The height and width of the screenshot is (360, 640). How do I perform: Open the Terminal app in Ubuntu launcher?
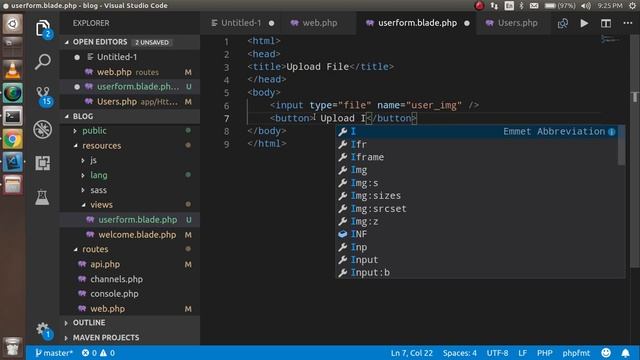(x=13, y=117)
